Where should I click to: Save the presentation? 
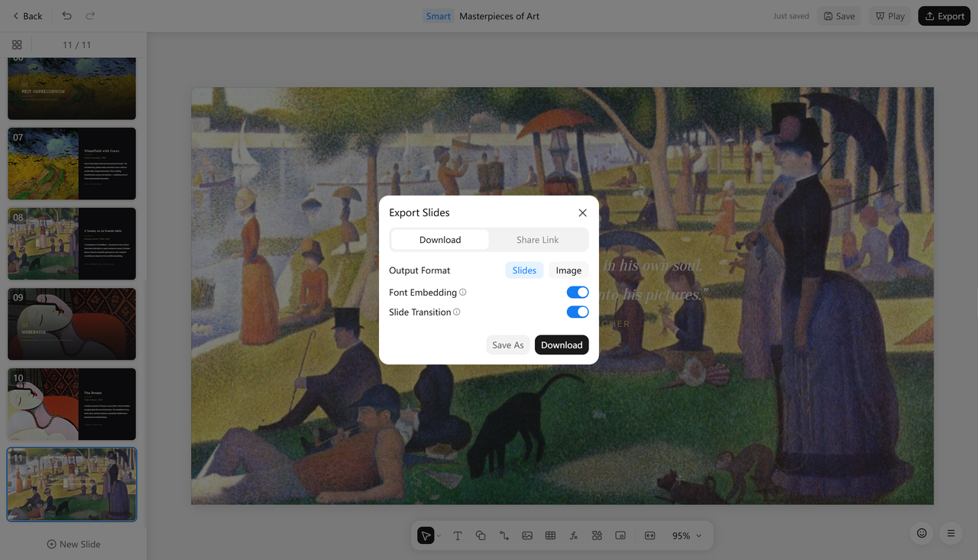tap(839, 16)
